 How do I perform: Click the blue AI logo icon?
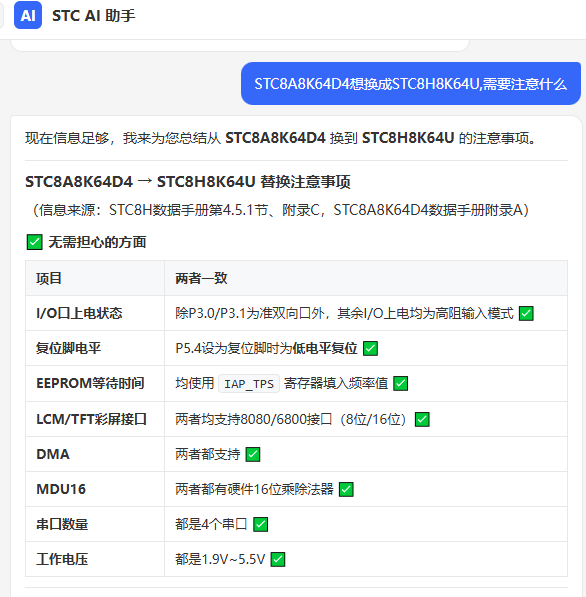click(x=28, y=15)
